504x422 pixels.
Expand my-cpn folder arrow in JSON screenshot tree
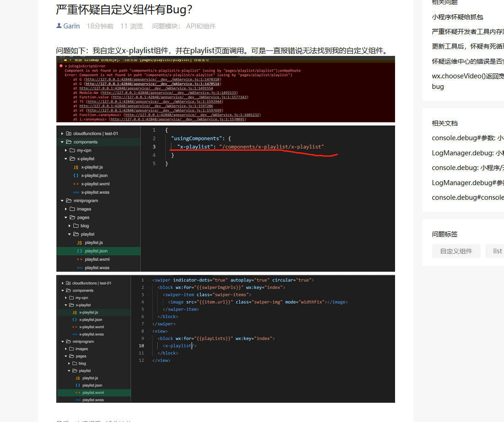point(66,150)
